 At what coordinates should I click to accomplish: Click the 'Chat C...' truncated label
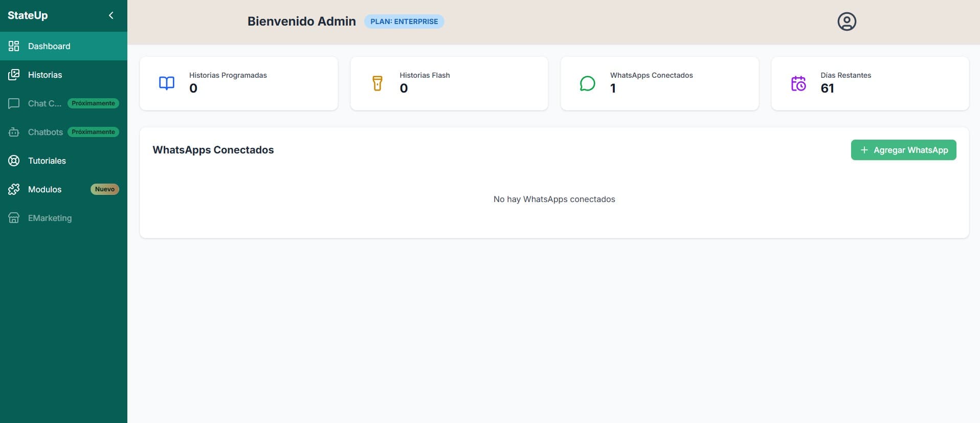pyautogui.click(x=44, y=103)
